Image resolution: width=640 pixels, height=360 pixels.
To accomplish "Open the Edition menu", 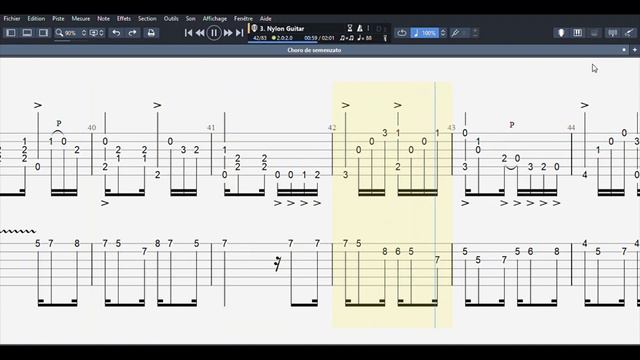I will 36,19.
